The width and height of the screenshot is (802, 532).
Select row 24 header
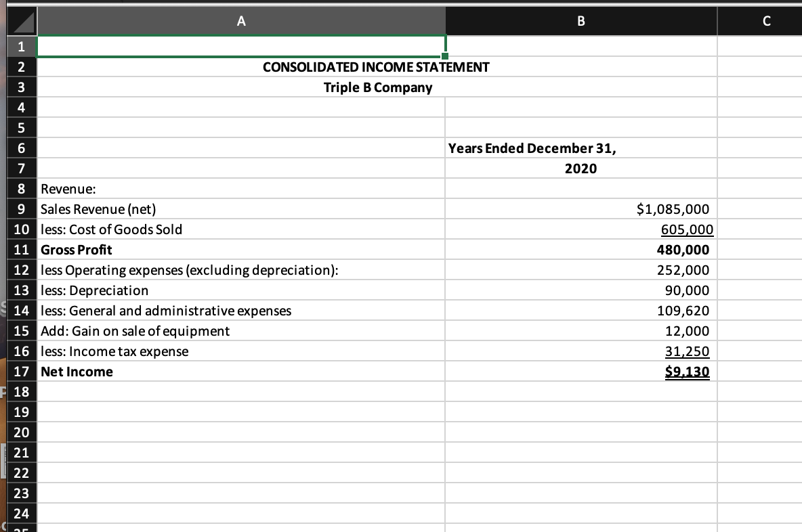20,514
